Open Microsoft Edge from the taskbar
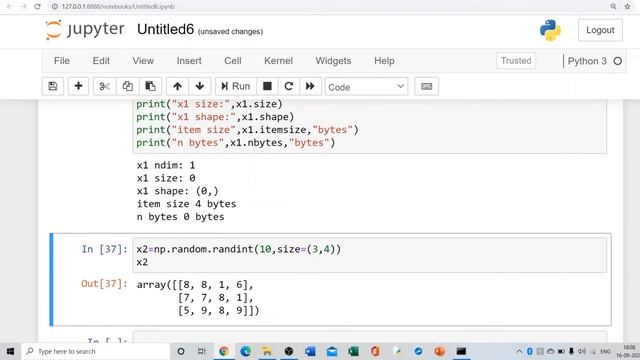 pos(245,351)
